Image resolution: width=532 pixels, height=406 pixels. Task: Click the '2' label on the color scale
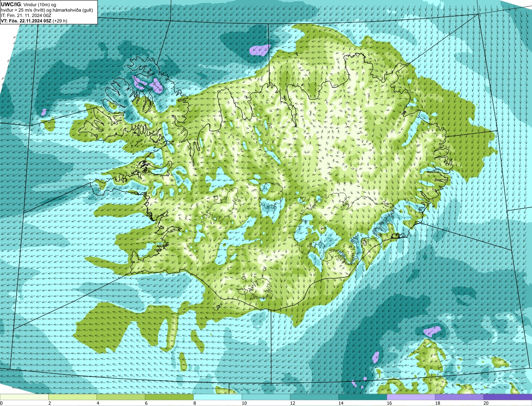[x=49, y=403]
